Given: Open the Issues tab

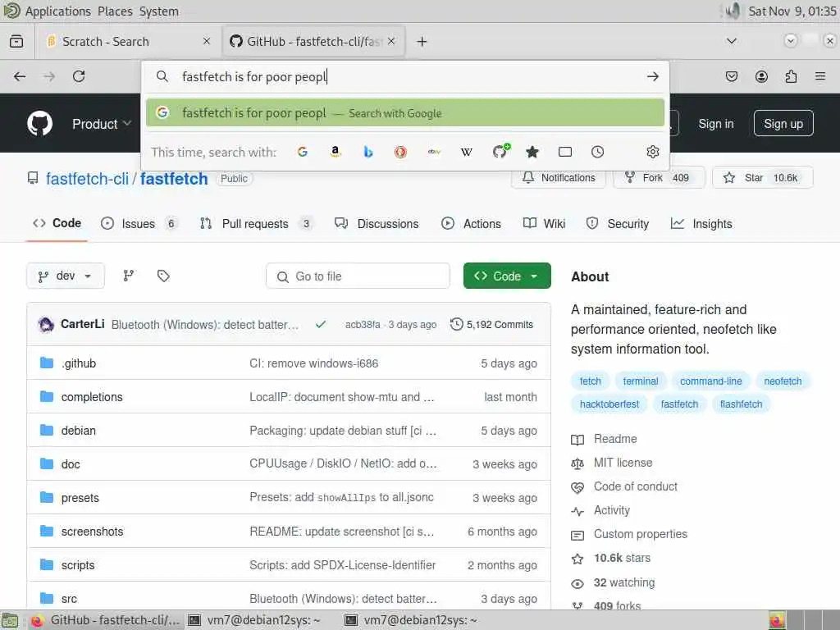Looking at the screenshot, I should coord(139,224).
